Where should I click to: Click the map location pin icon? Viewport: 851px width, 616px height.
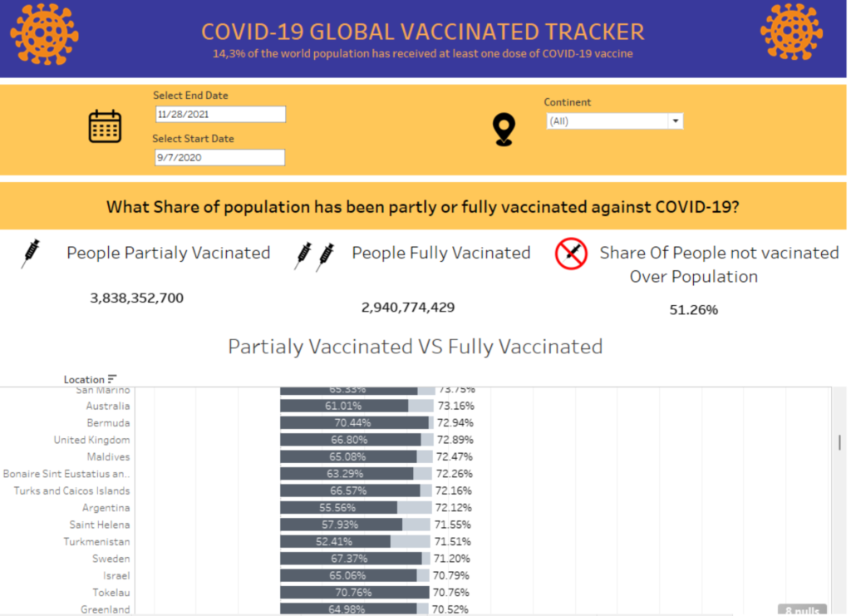(x=504, y=130)
